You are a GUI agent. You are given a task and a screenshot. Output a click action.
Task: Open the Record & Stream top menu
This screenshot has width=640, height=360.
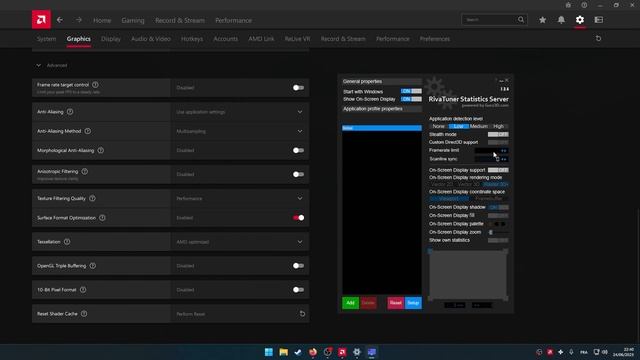pyautogui.click(x=180, y=20)
